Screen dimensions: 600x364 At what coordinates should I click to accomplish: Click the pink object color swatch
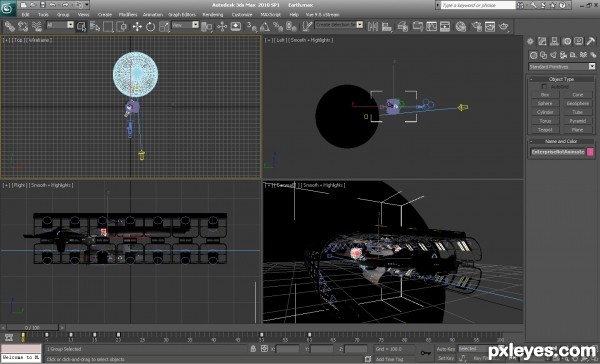(x=590, y=152)
